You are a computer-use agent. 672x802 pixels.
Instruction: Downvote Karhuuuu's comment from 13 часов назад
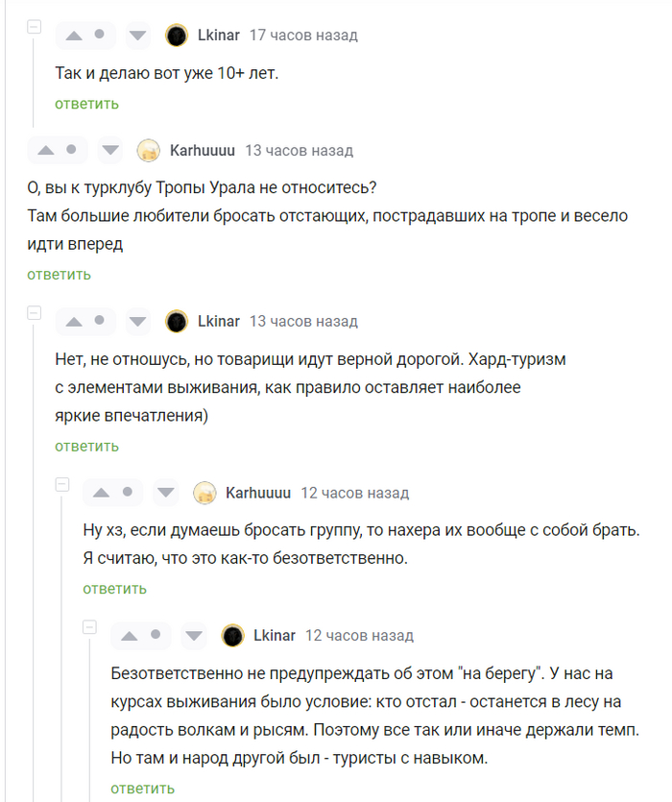[x=110, y=151]
